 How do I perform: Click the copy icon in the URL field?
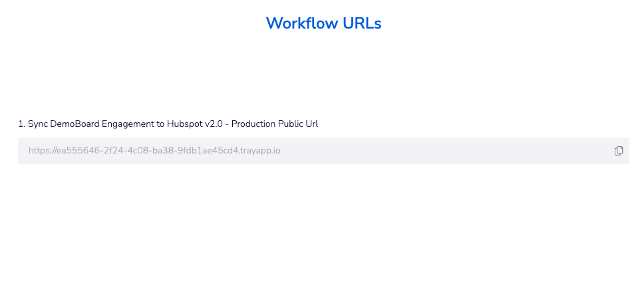619,151
